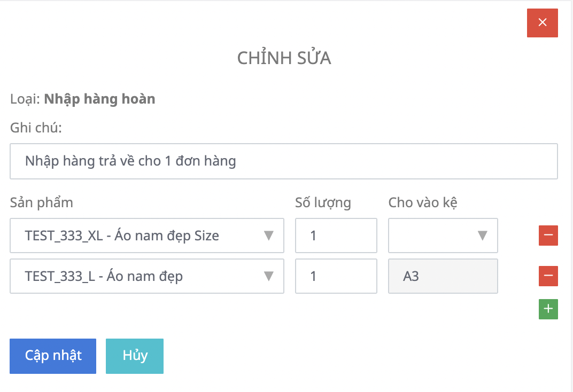Close the edit dialog with red X
The width and height of the screenshot is (573, 392).
click(x=542, y=22)
